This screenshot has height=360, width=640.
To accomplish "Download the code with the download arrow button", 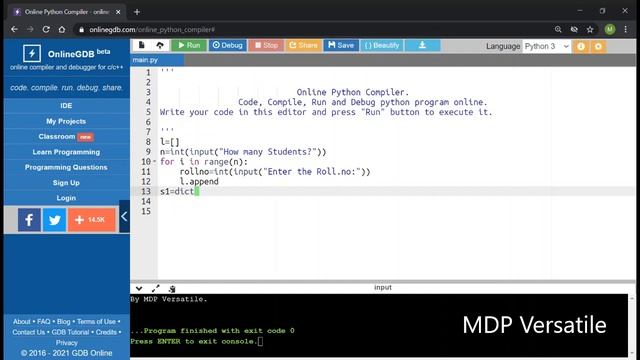I will click(422, 45).
